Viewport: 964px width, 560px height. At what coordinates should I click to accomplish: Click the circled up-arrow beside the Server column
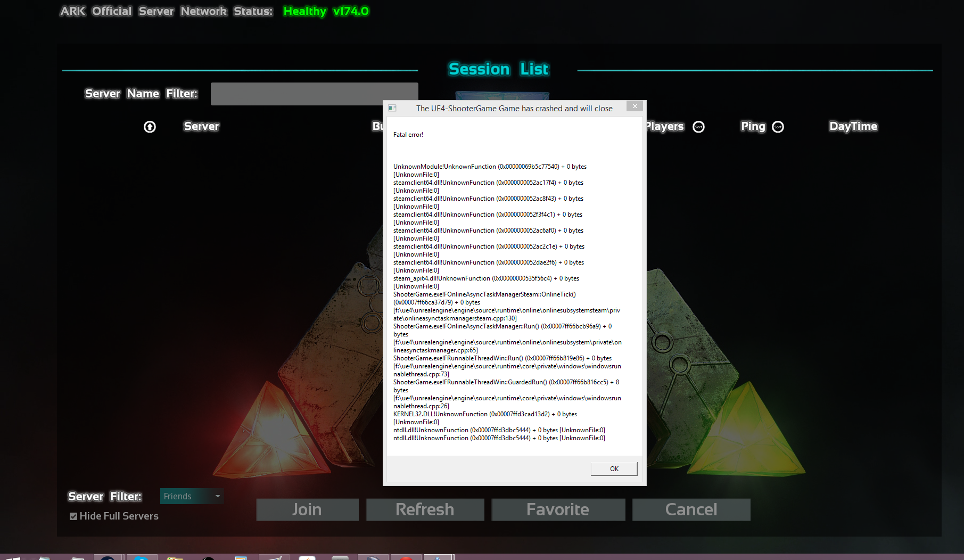pos(150,127)
